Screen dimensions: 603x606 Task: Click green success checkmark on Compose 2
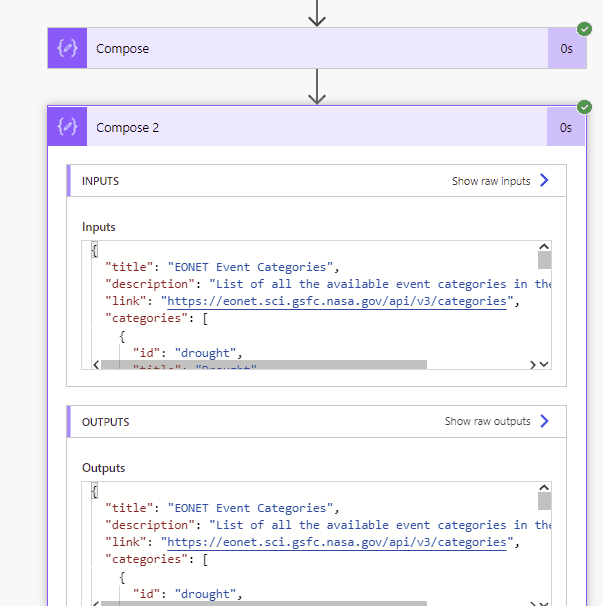584,107
